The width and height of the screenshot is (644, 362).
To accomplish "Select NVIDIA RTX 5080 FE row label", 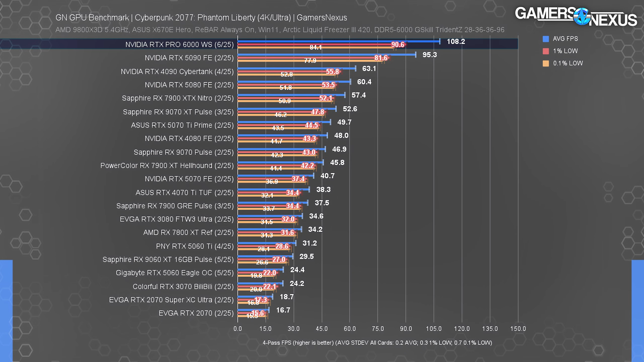I will point(189,85).
